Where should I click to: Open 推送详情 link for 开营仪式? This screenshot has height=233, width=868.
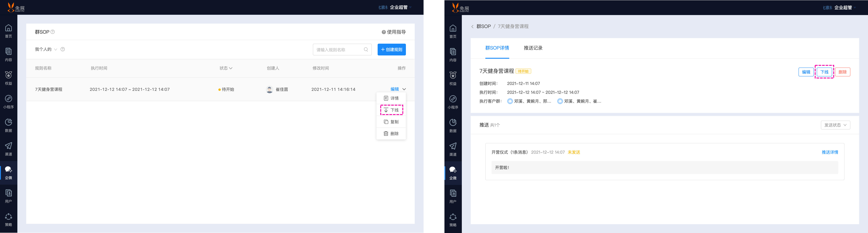point(830,152)
